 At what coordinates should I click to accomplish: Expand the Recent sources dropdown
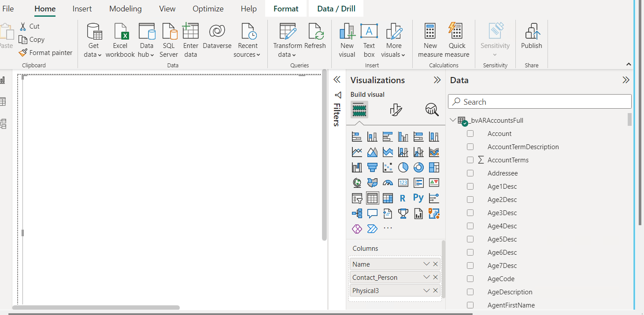tap(247, 41)
